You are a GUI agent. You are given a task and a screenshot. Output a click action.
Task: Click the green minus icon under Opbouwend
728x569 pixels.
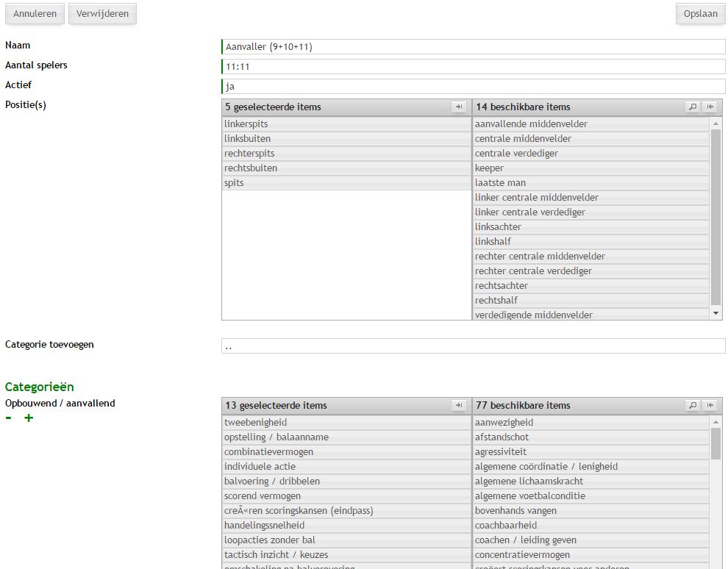pos(9,418)
